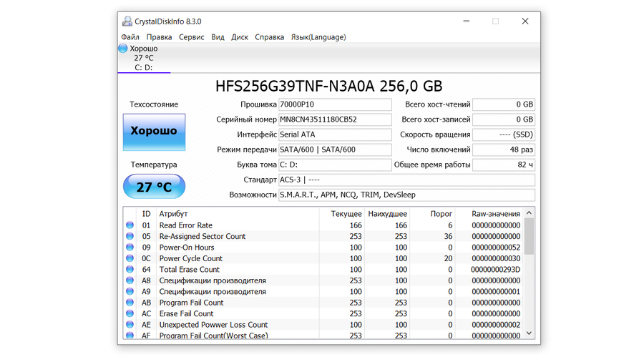644x362 pixels.
Task: Click the Буква тома field showing C: D:
Action: 335,165
